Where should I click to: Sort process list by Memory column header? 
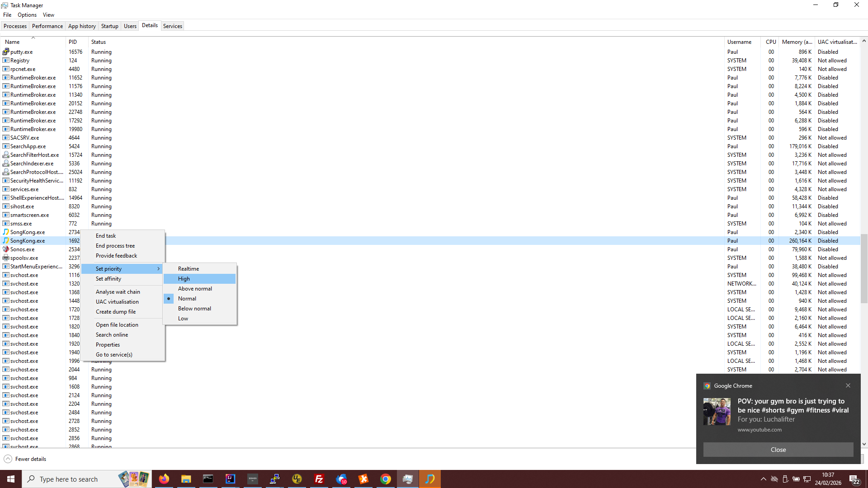point(797,42)
